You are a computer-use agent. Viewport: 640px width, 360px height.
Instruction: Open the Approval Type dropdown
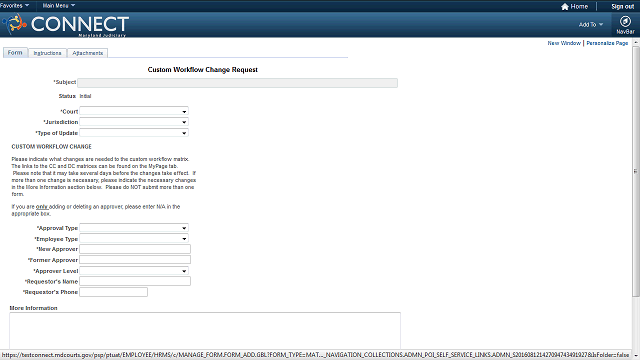pyautogui.click(x=134, y=228)
